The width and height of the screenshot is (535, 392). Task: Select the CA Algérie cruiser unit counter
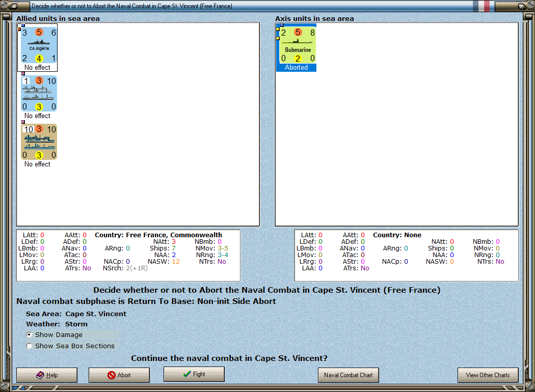click(39, 45)
